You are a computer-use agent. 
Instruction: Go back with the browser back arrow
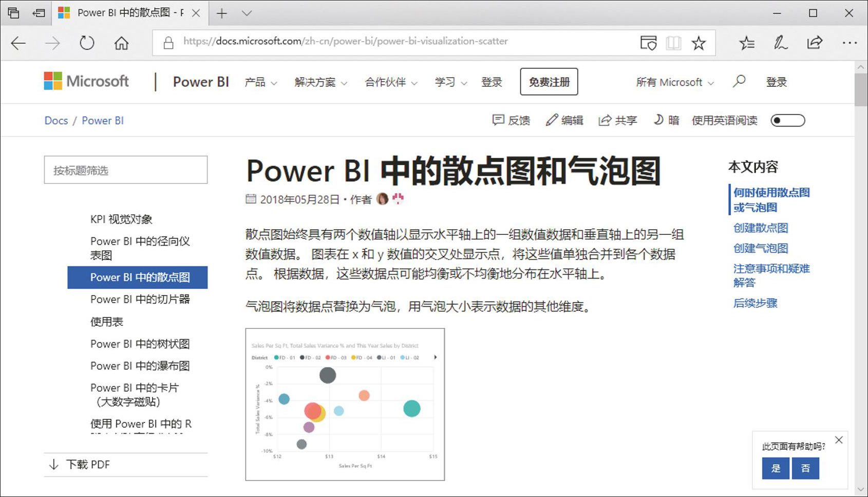[18, 43]
